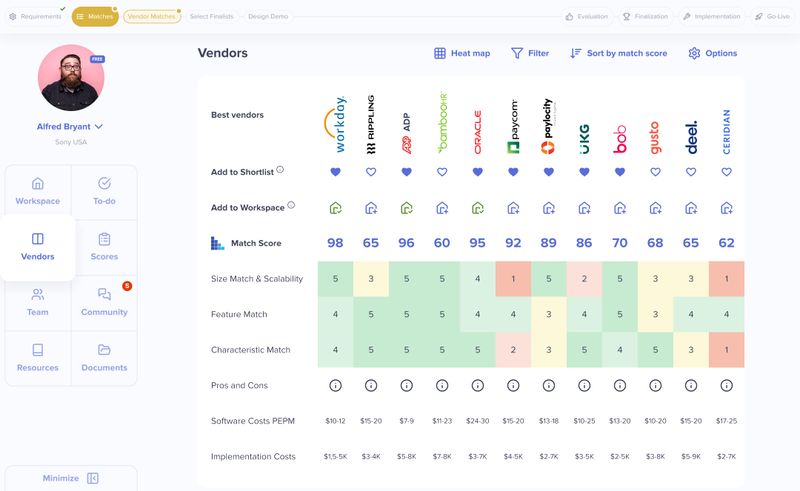Toggle shortlist heart for Oracle
The image size is (800, 491).
pyautogui.click(x=478, y=172)
